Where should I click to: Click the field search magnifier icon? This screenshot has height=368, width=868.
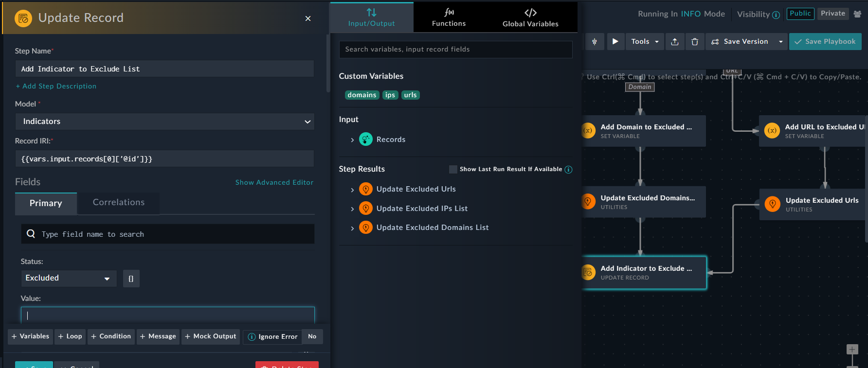(31, 234)
